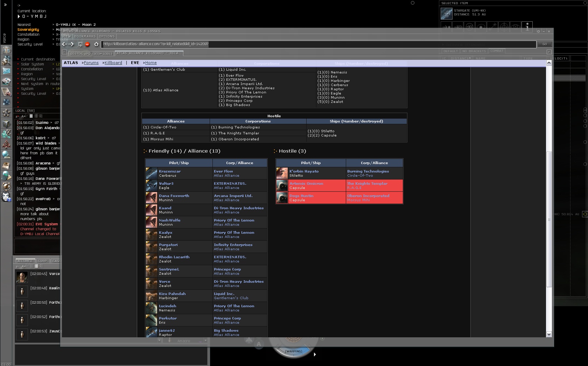
Task: Pin the killboard browser window
Action: point(538,31)
